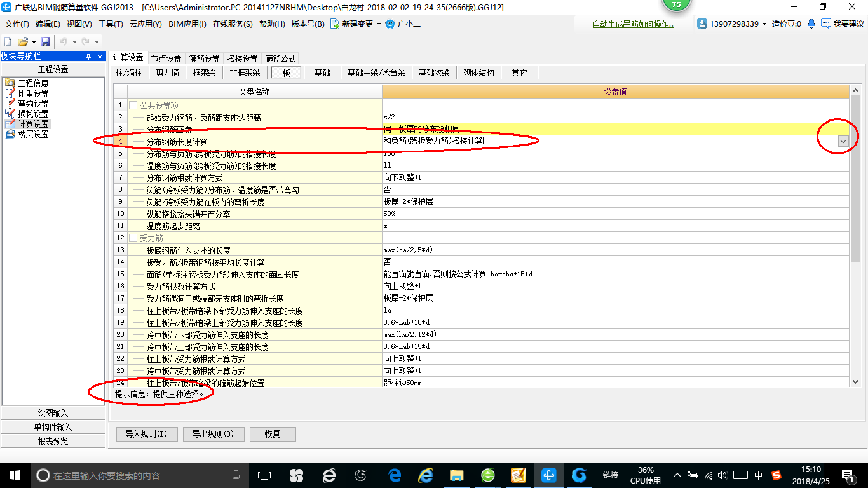Open the Undo history dropdown arrow
The width and height of the screenshot is (868, 488).
tap(74, 42)
